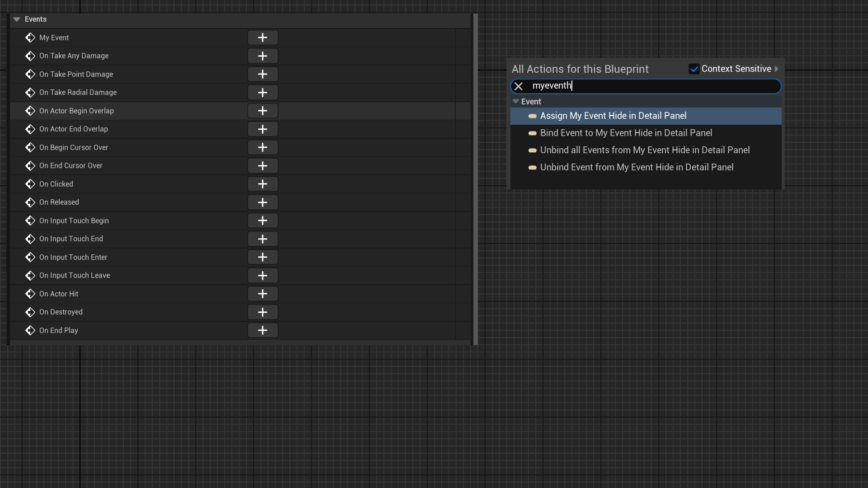Select Unbind all Events from My Event

[645, 150]
